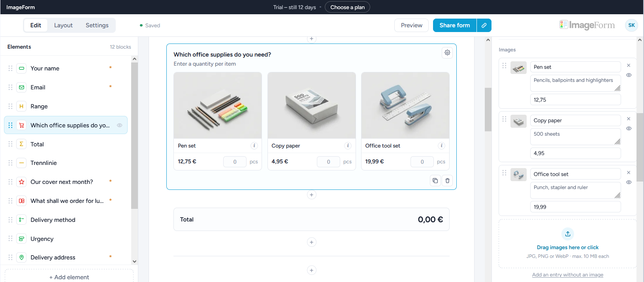
Task: Toggle visibility of Copy paper entry
Action: click(629, 129)
